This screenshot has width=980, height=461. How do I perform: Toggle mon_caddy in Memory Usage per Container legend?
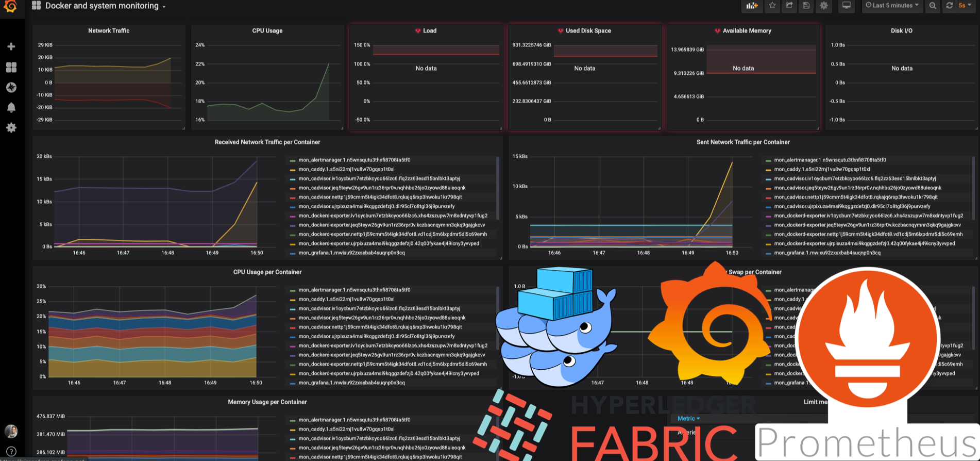tap(346, 430)
